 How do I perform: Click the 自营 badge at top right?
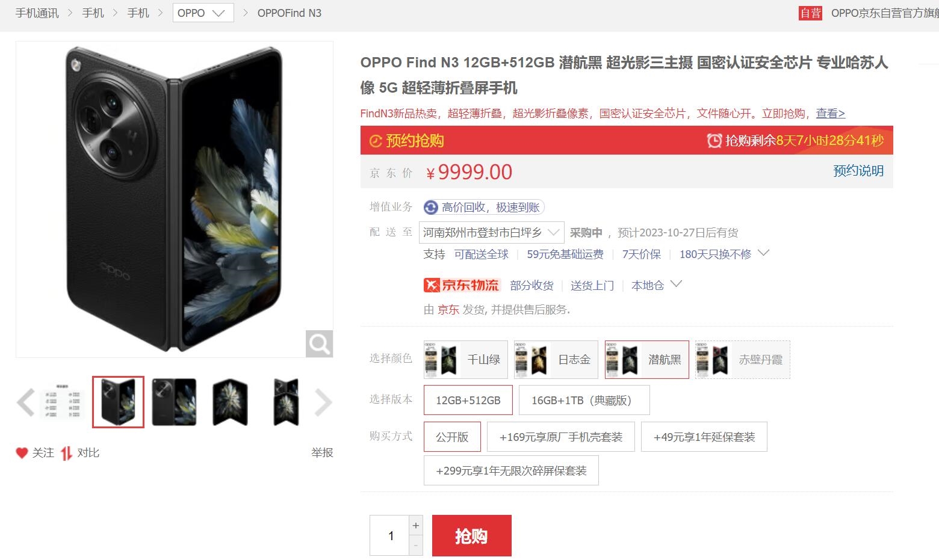[x=810, y=13]
